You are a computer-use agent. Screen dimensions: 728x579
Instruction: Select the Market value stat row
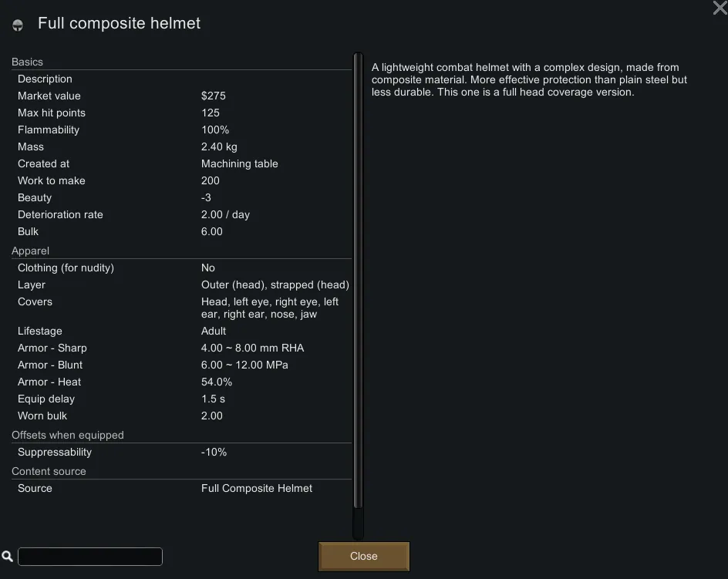(181, 96)
